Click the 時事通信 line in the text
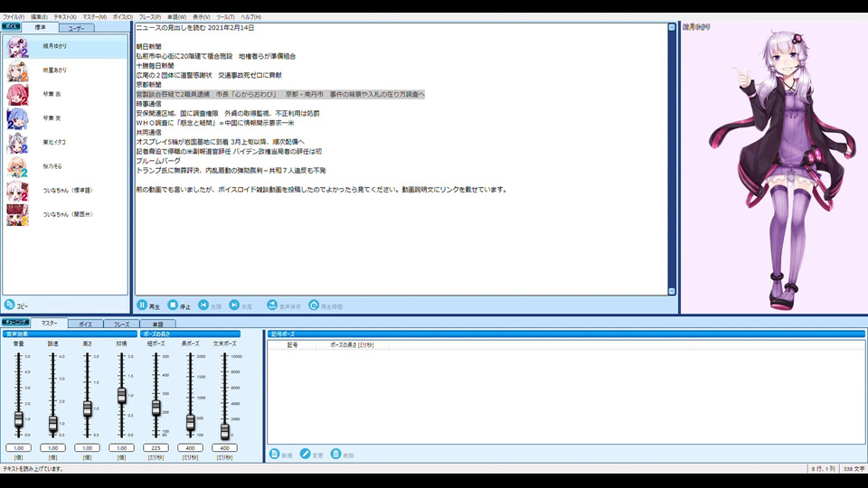868x488 pixels. (148, 103)
